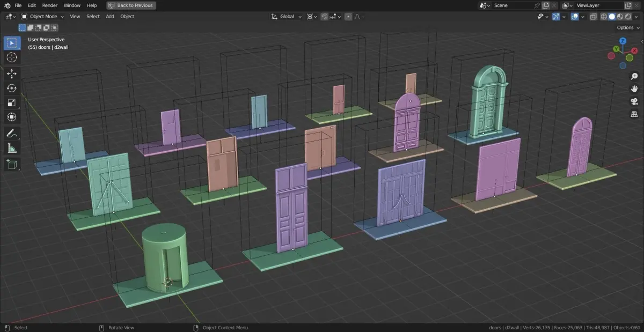The width and height of the screenshot is (644, 332).
Task: Open Object Mode dropdown
Action: [x=42, y=17]
